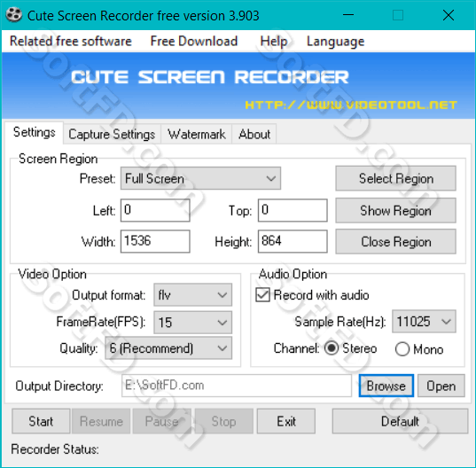Image resolution: width=476 pixels, height=468 pixels.
Task: Open the Quality dropdown list
Action: [168, 348]
